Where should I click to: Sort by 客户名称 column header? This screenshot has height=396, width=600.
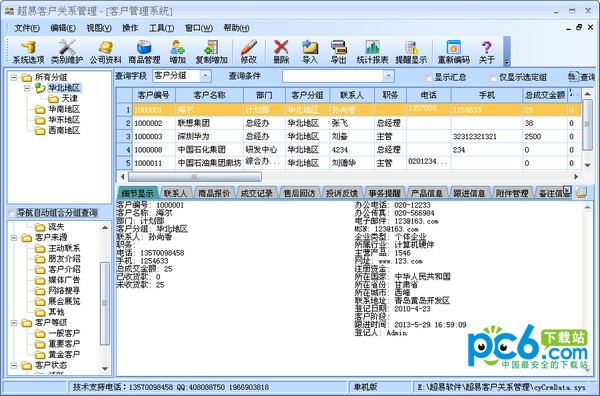click(209, 95)
